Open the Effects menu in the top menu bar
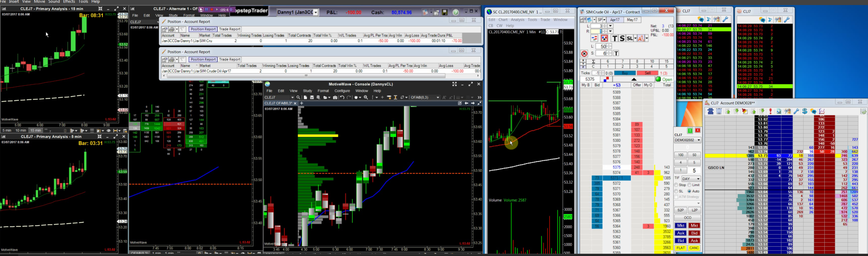The width and height of the screenshot is (868, 256). coord(69,2)
